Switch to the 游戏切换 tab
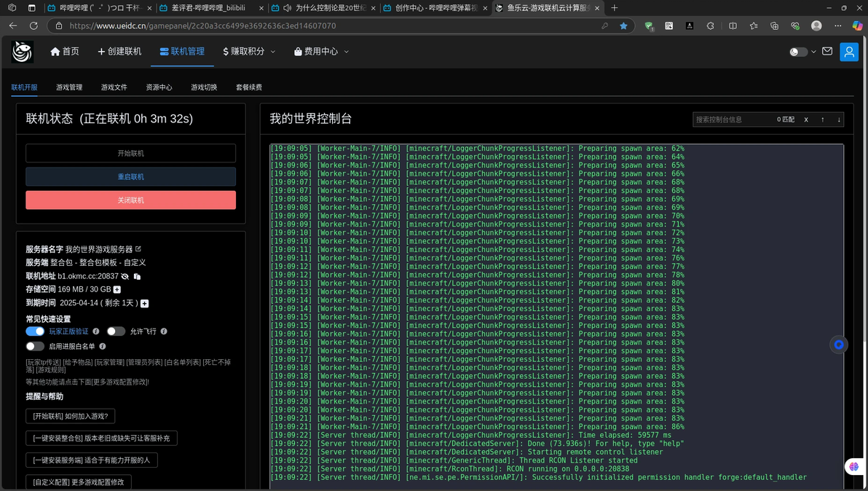This screenshot has width=868, height=491. 204,87
